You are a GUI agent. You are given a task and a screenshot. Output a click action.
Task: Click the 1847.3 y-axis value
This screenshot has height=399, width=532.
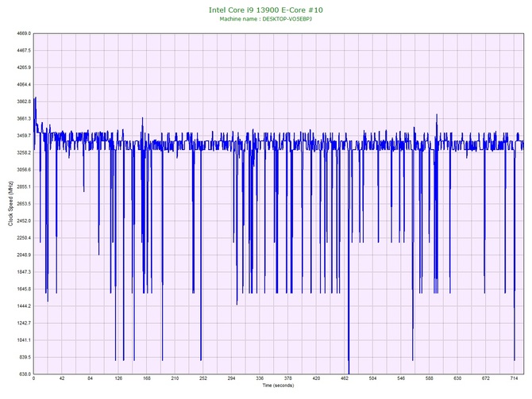(x=24, y=272)
